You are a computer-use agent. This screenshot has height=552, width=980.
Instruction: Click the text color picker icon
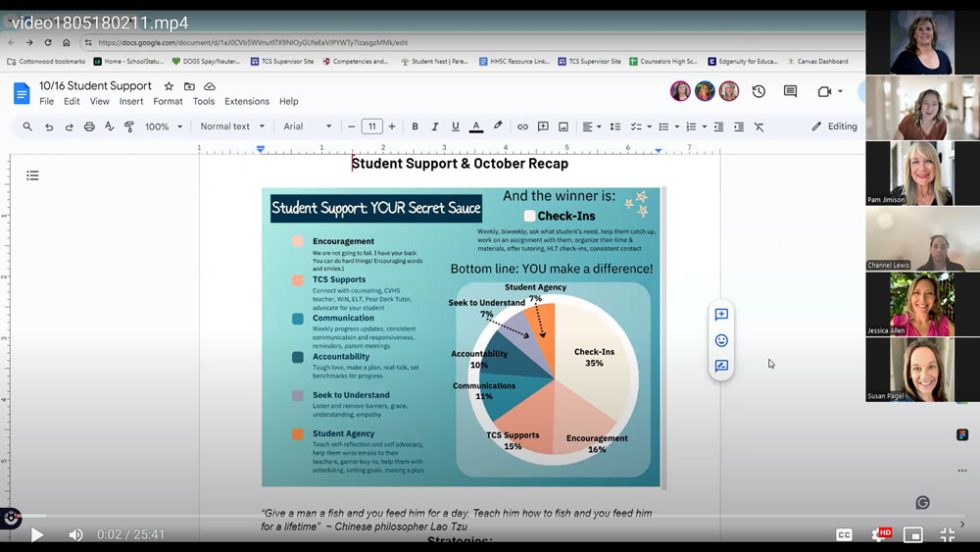coord(476,127)
